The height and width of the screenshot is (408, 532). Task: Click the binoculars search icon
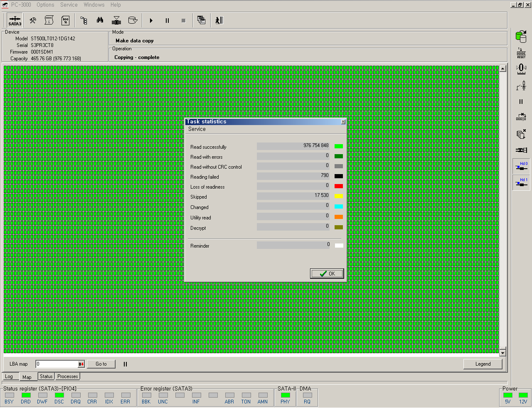(100, 20)
